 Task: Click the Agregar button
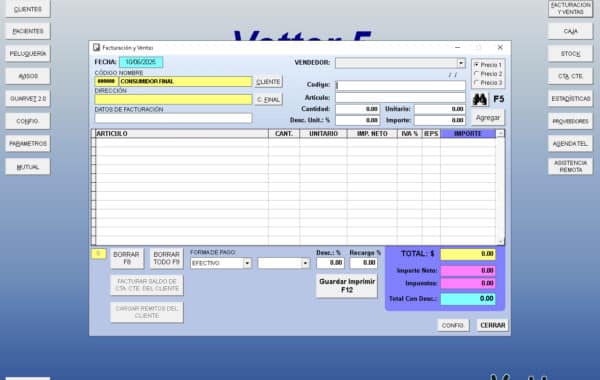(488, 118)
